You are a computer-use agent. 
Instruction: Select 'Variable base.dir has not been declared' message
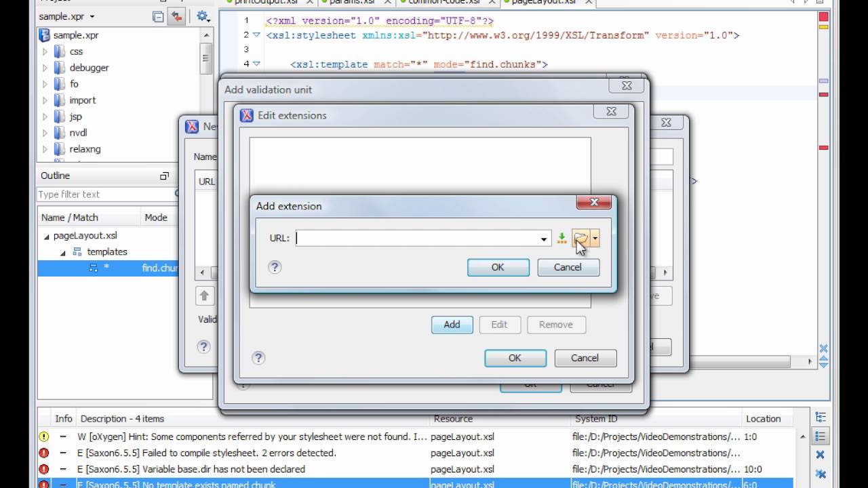click(191, 469)
